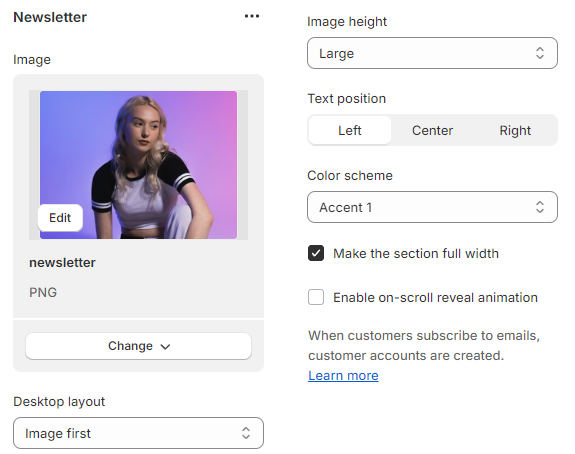Set text position to Center
Image resolution: width=575 pixels, height=454 pixels.
[432, 130]
